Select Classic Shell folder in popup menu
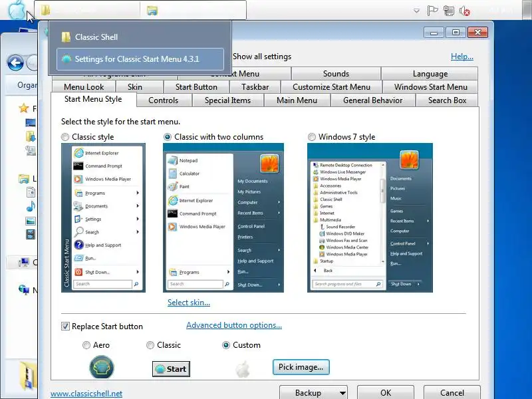The image size is (532, 399). [x=140, y=37]
